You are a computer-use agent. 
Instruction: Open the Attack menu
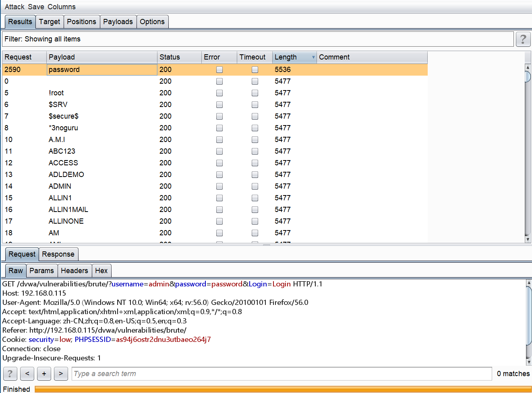pyautogui.click(x=14, y=7)
